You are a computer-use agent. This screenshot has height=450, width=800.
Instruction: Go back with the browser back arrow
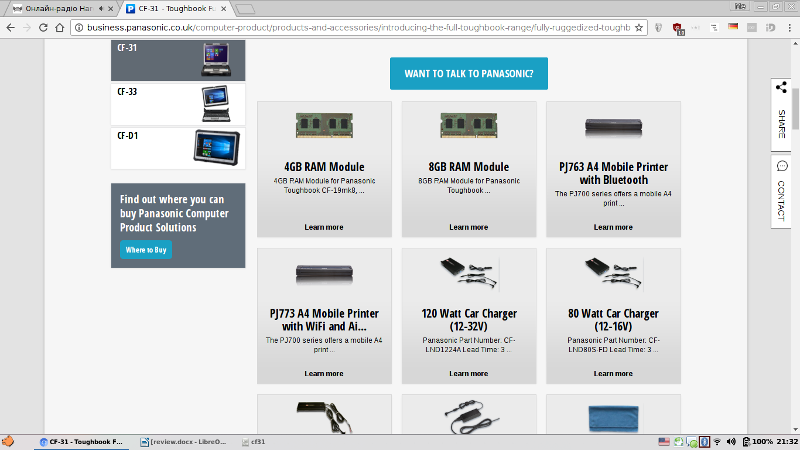coord(11,28)
